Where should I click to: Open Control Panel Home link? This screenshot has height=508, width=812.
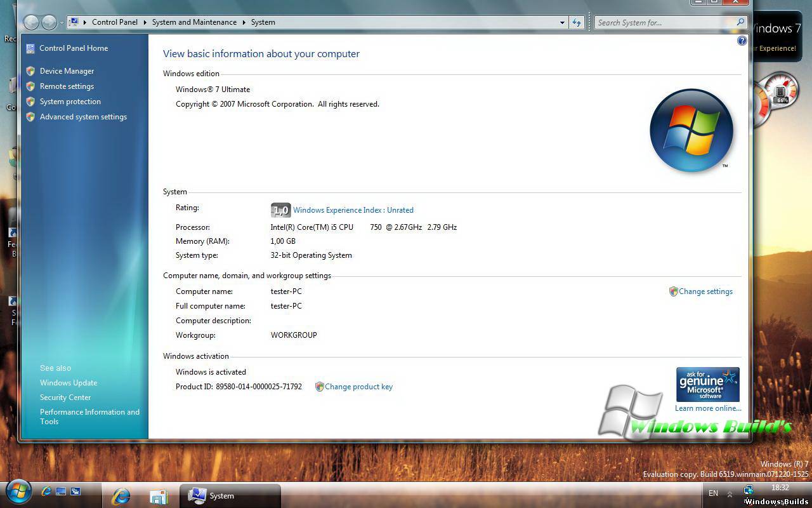click(x=74, y=48)
